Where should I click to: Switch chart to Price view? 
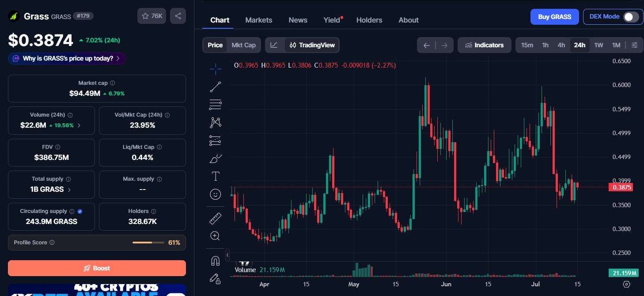pyautogui.click(x=215, y=45)
